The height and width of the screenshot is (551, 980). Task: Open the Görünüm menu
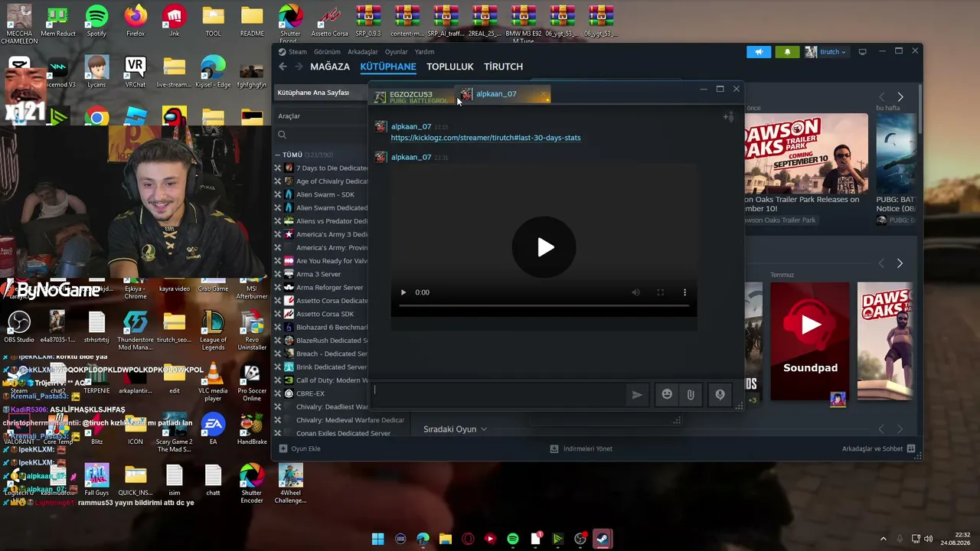(327, 52)
